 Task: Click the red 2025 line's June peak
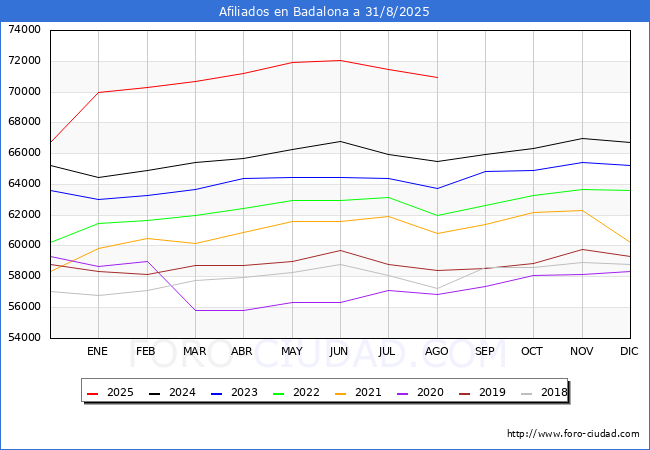point(340,60)
